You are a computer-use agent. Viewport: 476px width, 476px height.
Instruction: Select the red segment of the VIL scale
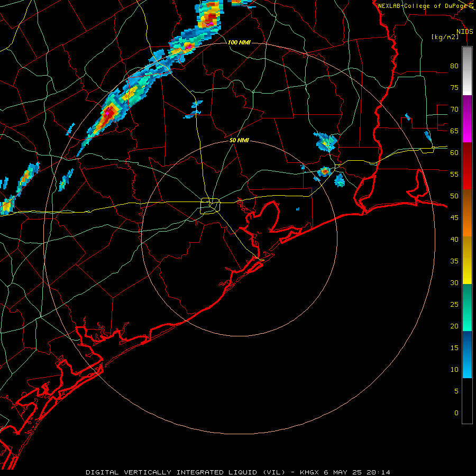coord(467,166)
